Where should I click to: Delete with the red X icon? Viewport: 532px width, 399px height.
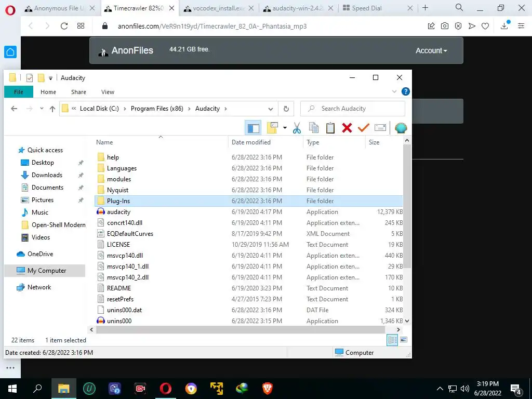point(347,128)
